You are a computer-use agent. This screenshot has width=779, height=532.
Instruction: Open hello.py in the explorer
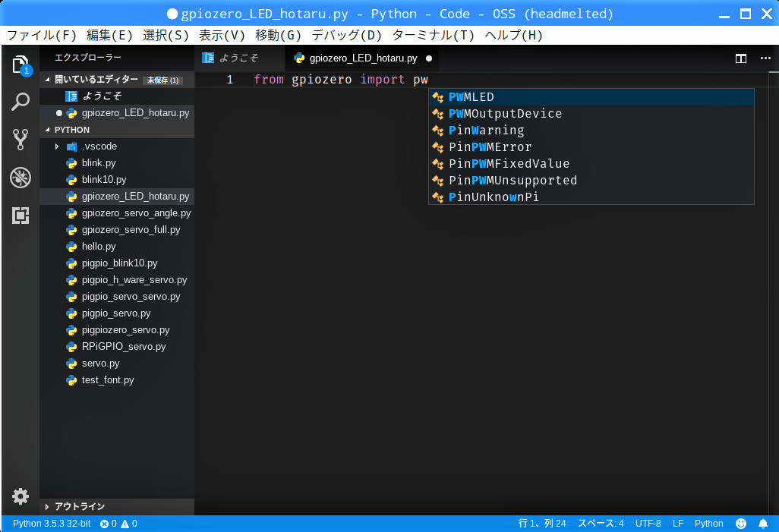[x=117, y=247]
